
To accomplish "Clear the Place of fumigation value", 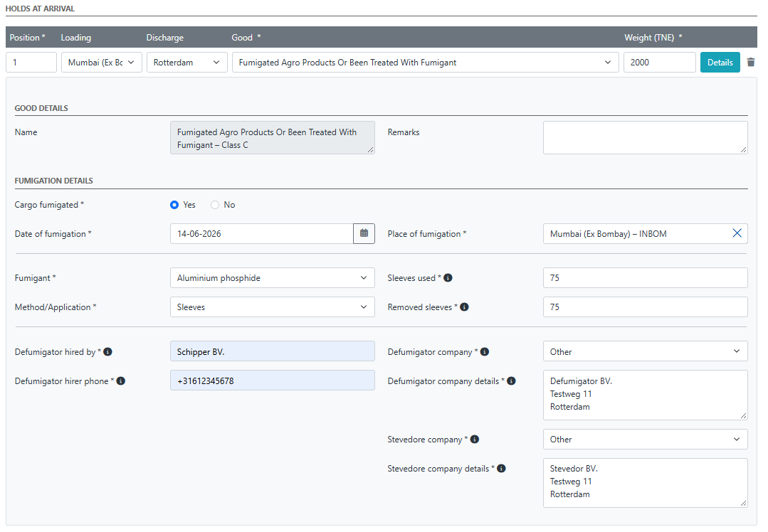I will pyautogui.click(x=737, y=233).
